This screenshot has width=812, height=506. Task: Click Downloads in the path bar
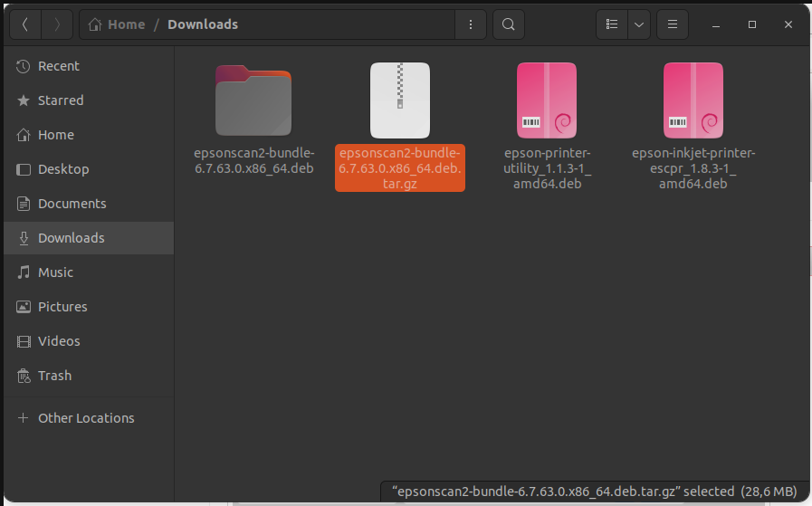203,24
